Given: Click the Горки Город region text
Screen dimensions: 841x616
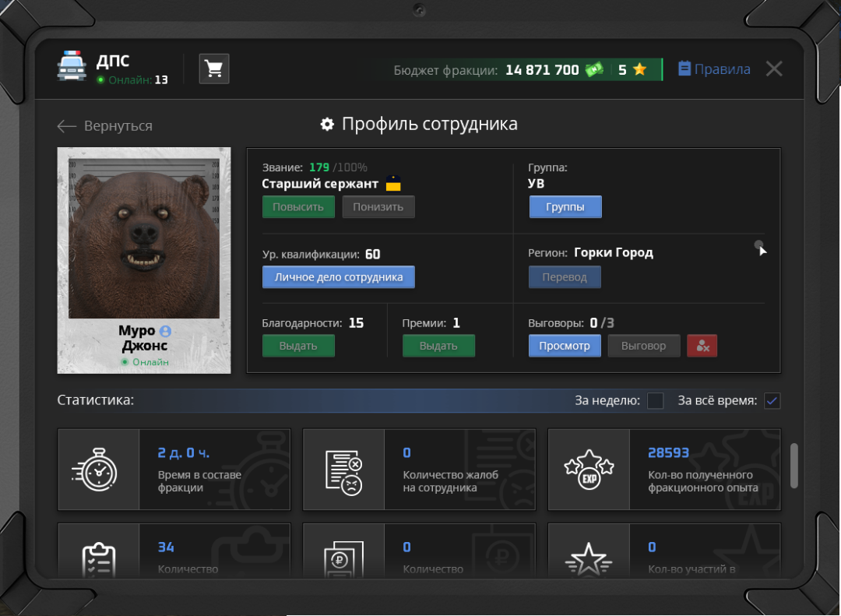Looking at the screenshot, I should (614, 253).
